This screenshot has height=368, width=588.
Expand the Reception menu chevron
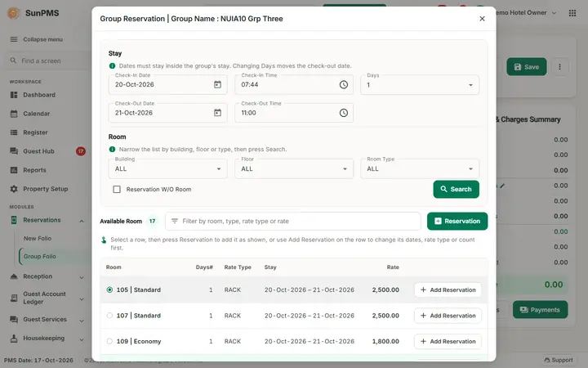pos(82,277)
